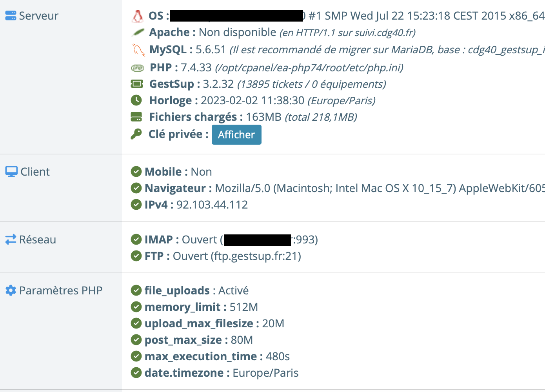Click the green check beside FTP
The image size is (545, 392).
136,256
